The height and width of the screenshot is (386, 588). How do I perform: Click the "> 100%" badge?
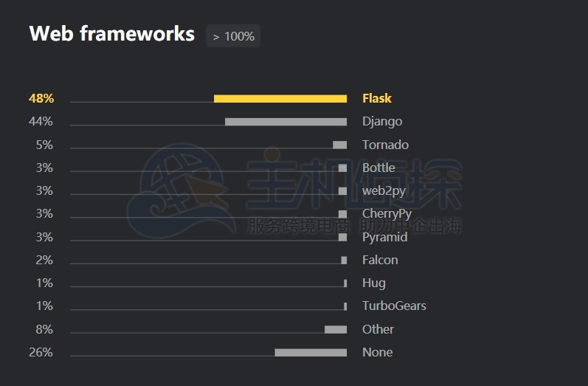pyautogui.click(x=233, y=36)
